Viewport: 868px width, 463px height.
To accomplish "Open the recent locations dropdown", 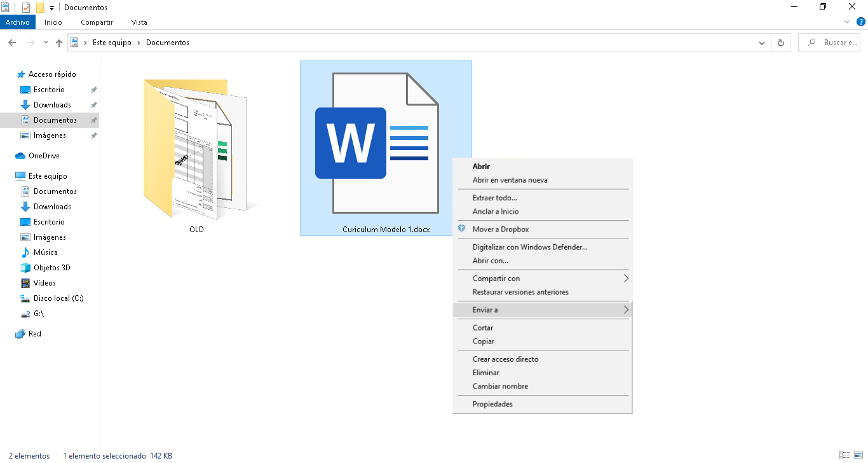I will (46, 43).
